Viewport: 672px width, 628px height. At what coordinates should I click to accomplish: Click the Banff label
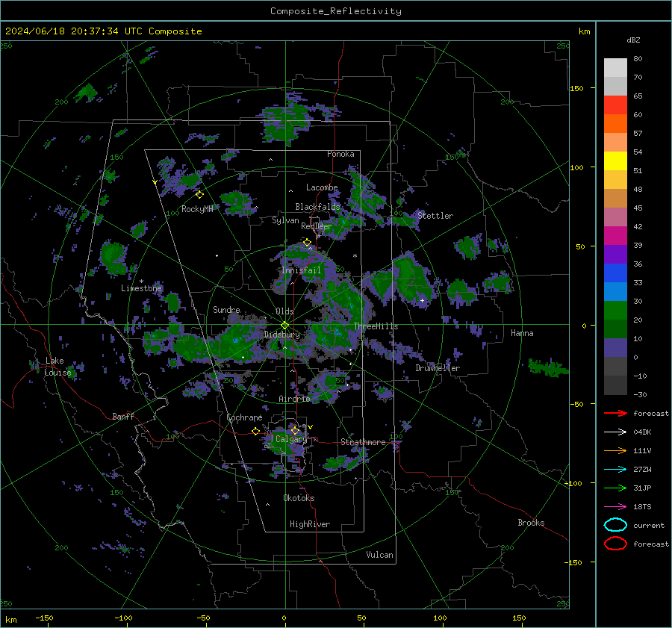(123, 416)
